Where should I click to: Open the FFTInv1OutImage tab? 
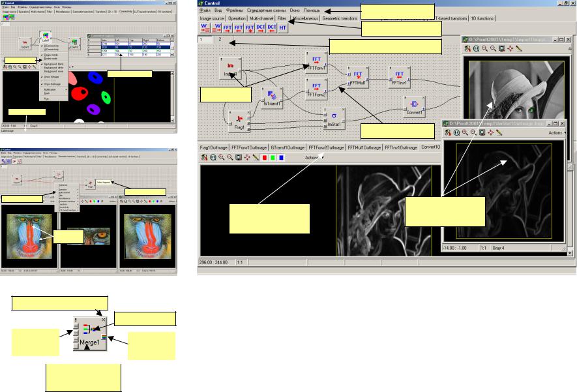coord(401,147)
